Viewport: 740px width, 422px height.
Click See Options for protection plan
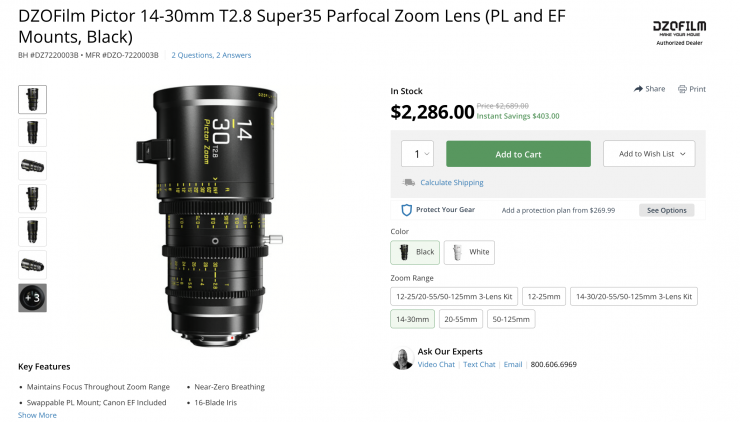(x=667, y=211)
